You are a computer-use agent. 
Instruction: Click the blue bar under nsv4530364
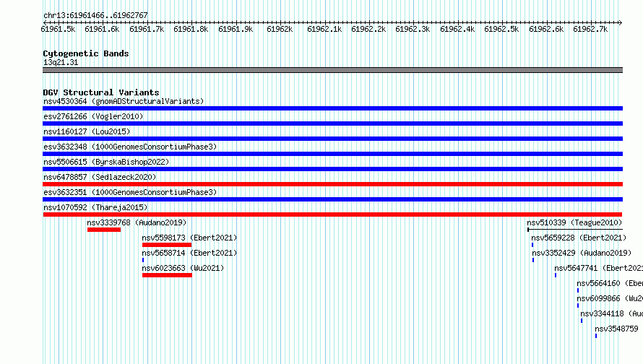point(332,108)
